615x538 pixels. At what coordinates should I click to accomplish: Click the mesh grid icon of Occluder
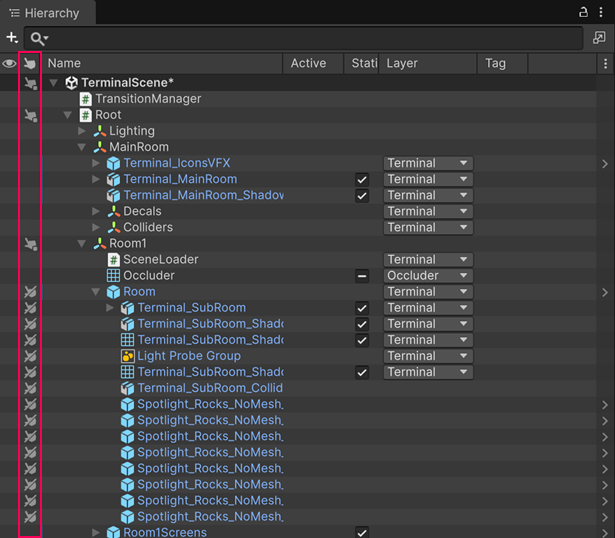pos(113,276)
